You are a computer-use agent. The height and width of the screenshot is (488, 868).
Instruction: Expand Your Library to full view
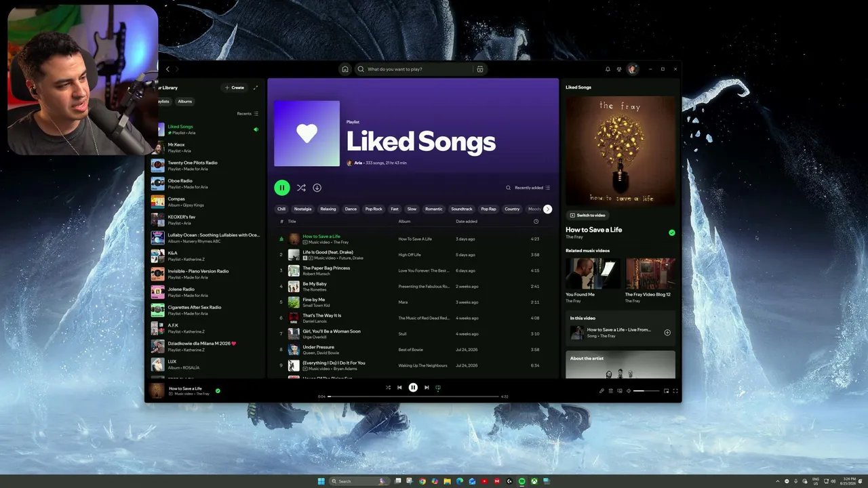[256, 87]
